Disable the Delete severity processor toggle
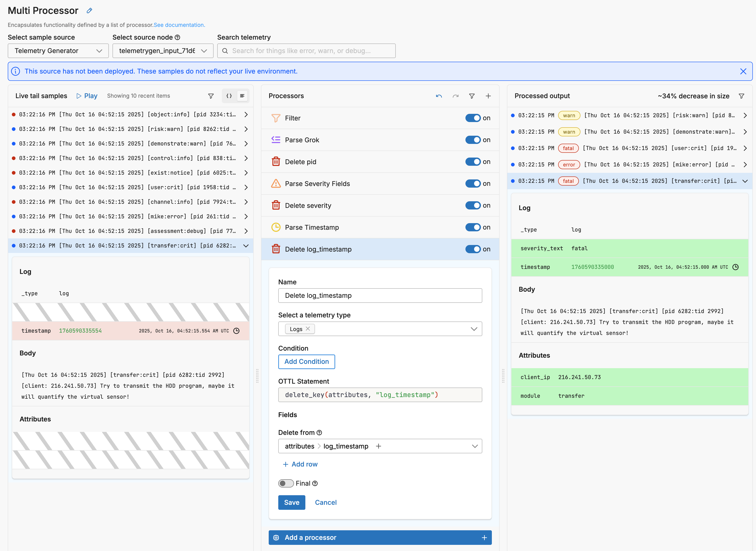Viewport: 756px width, 551px height. (x=473, y=205)
